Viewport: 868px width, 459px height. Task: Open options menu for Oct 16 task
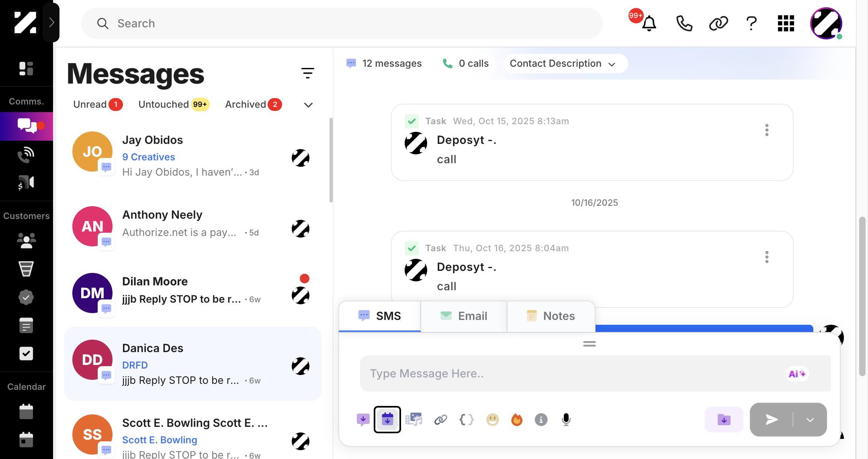[x=767, y=257]
